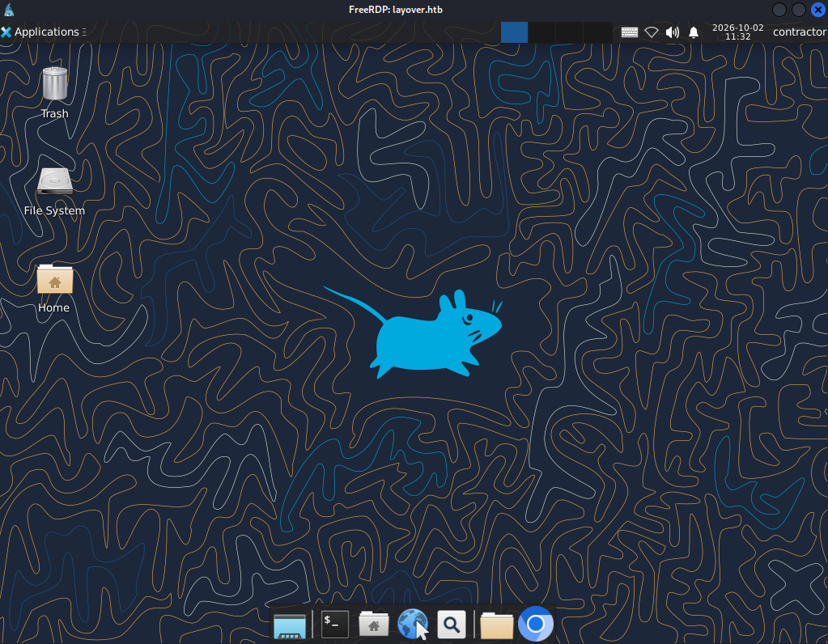Switch to the fourth workspace

597,32
